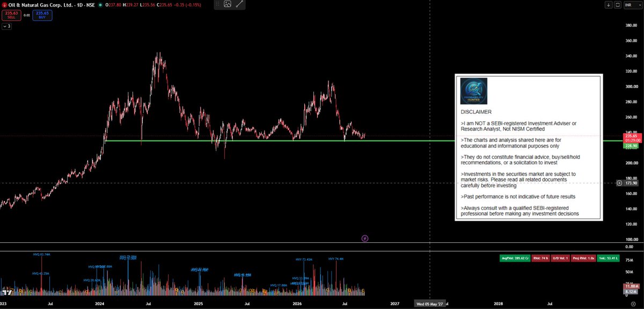The width and height of the screenshot is (644, 309).
Task: Open chart settings gear at bottom-right
Action: click(633, 304)
